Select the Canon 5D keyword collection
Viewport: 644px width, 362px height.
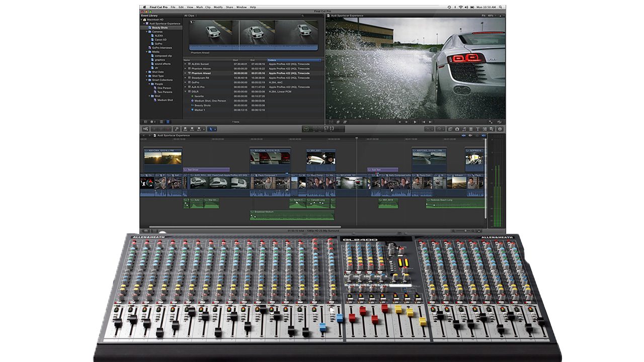(160, 40)
